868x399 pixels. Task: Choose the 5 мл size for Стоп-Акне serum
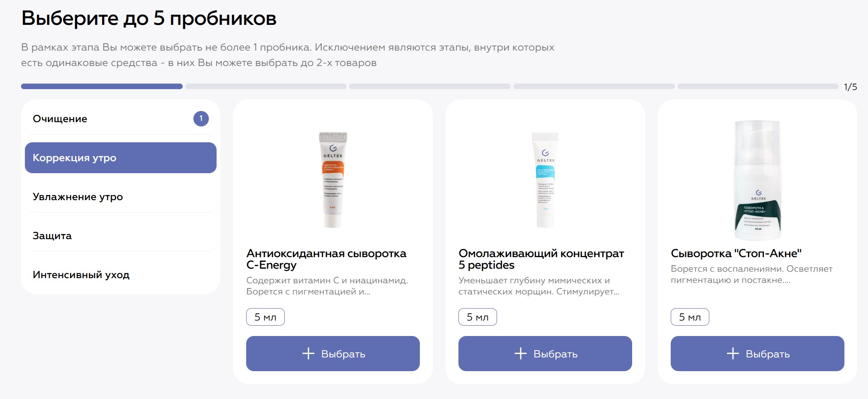(x=690, y=317)
